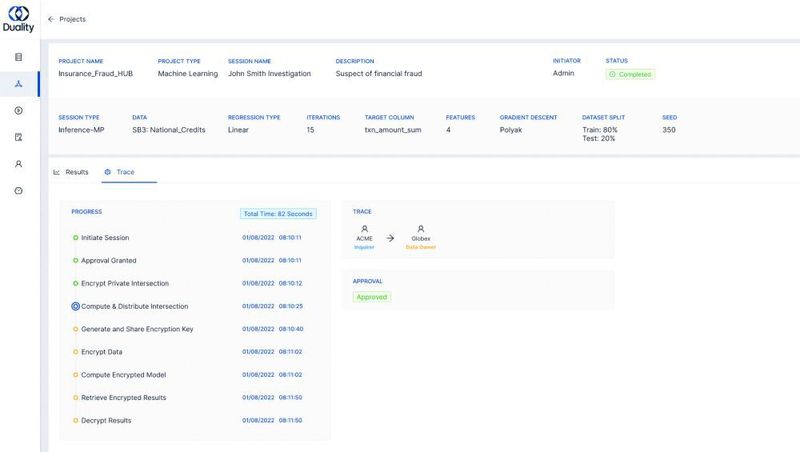
Task: Click the Decrypt Results timestamp 08:11:50
Action: point(290,421)
